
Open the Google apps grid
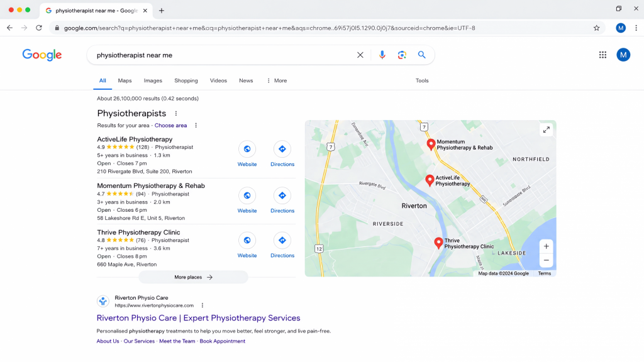point(602,55)
